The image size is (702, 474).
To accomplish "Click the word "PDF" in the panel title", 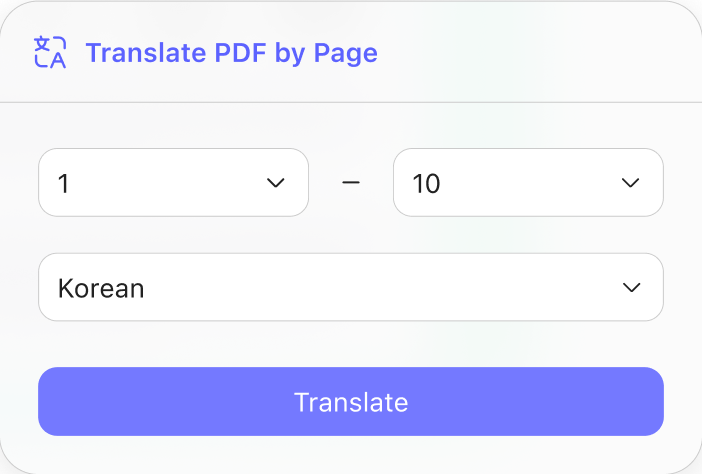I will [x=240, y=52].
